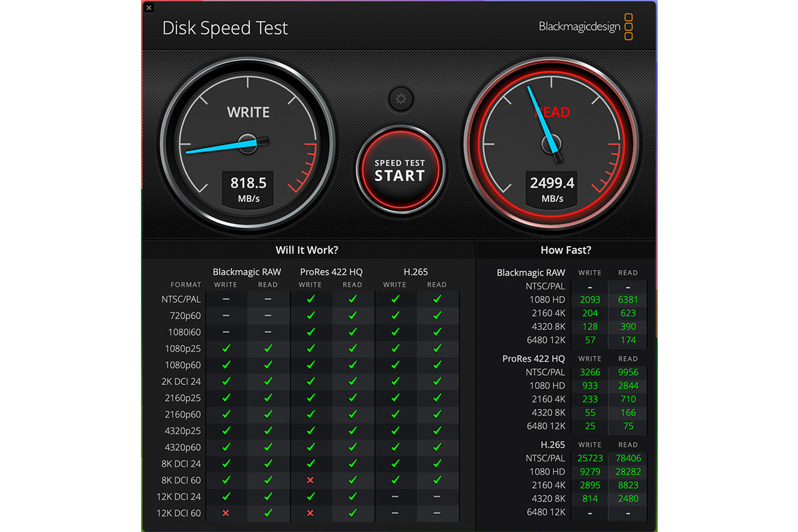
Task: Click the Will It Work? heading
Action: (307, 250)
